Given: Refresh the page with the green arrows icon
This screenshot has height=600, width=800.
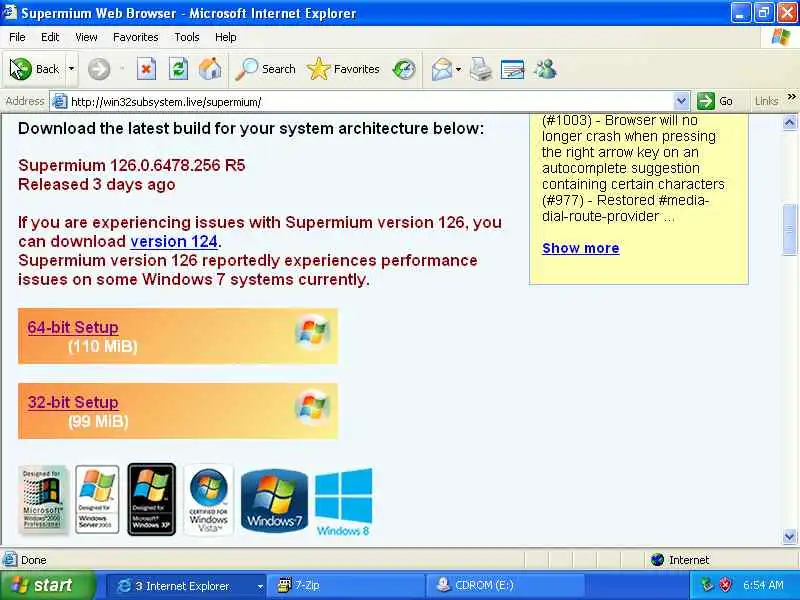Looking at the screenshot, I should (179, 69).
